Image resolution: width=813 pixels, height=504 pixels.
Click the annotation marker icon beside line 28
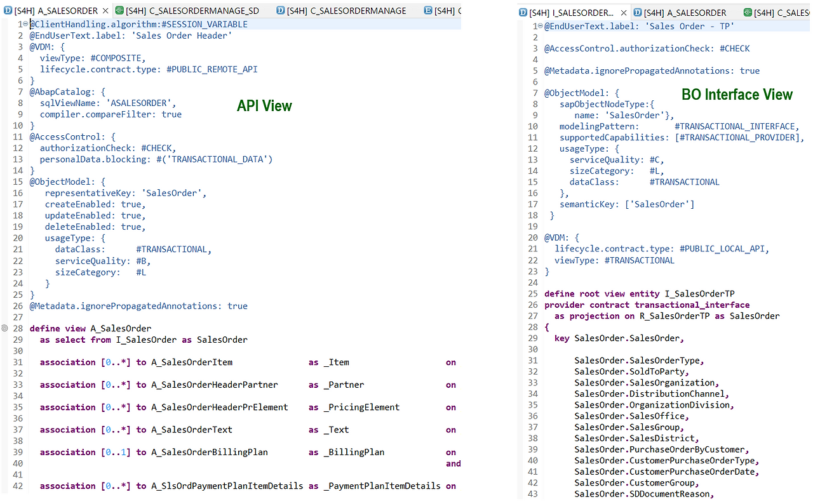[x=5, y=329]
